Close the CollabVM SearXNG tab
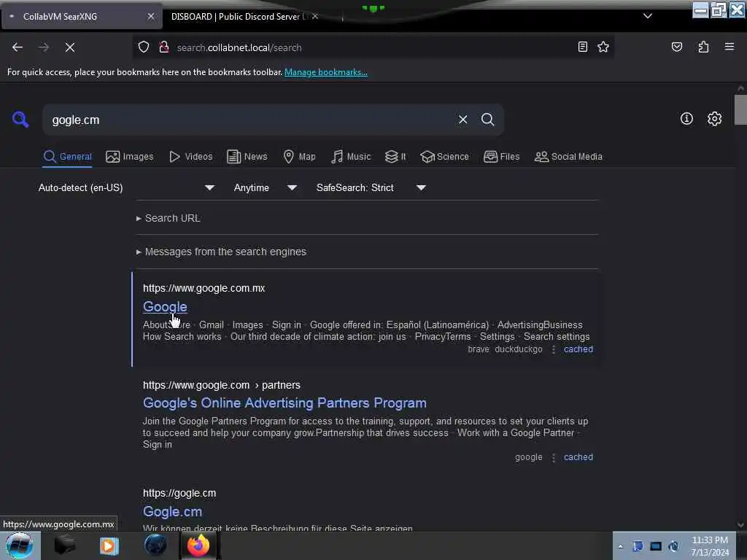The height and width of the screenshot is (560, 747). pyautogui.click(x=150, y=16)
